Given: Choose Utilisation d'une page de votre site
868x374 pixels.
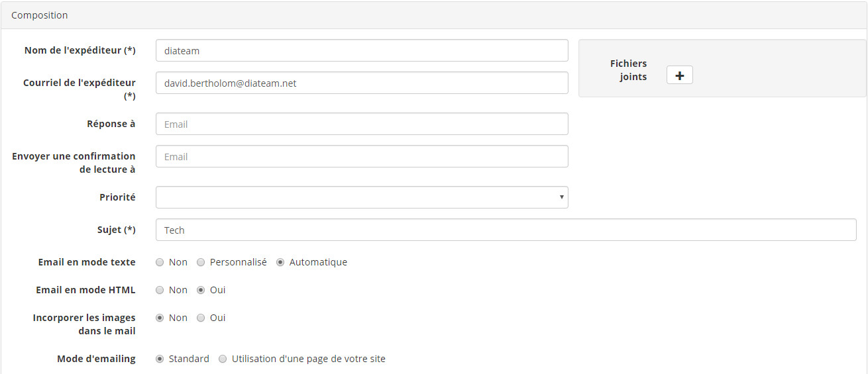Looking at the screenshot, I should [223, 359].
